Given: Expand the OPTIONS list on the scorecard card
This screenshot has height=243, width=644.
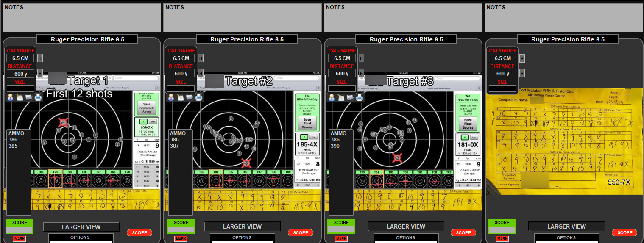Looking at the screenshot, I should pos(566,238).
